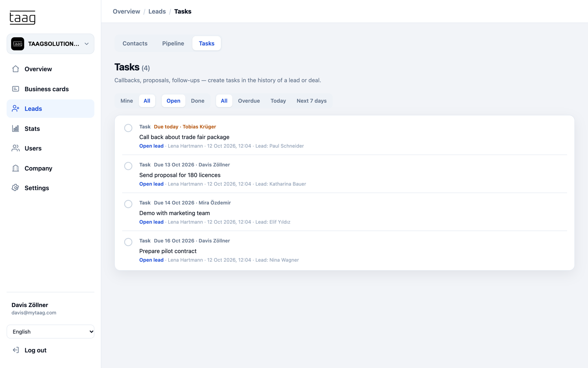The image size is (588, 368).
Task: Expand the TAAGSOLUTION workspace chevron
Action: pyautogui.click(x=87, y=44)
